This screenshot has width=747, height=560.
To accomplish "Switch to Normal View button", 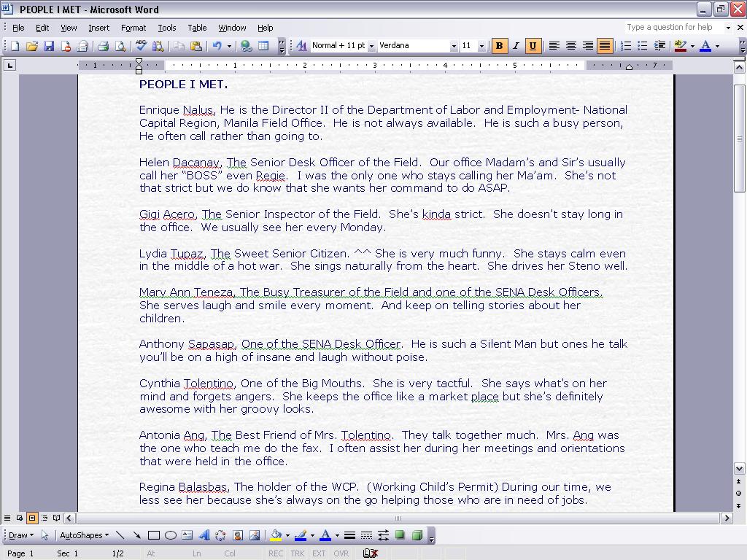I will (7, 518).
